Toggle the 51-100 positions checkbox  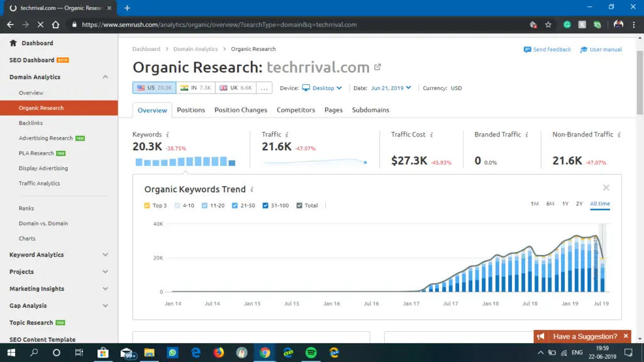(x=265, y=206)
